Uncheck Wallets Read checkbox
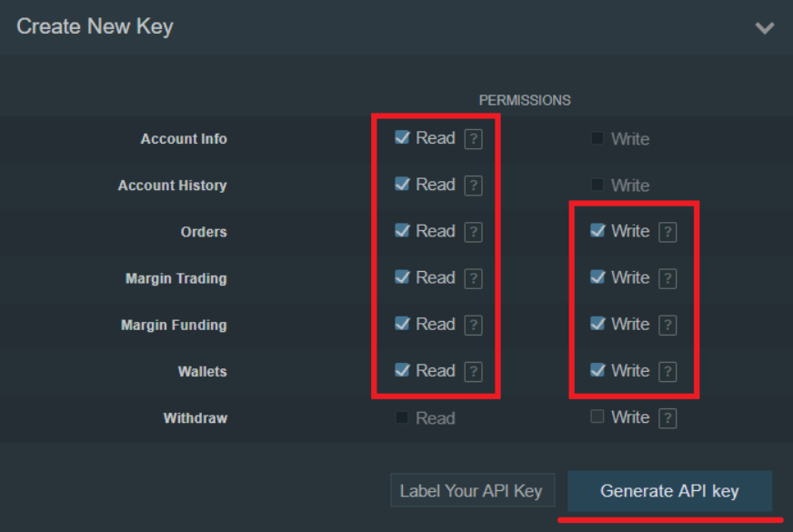This screenshot has width=793, height=532. pyautogui.click(x=402, y=370)
